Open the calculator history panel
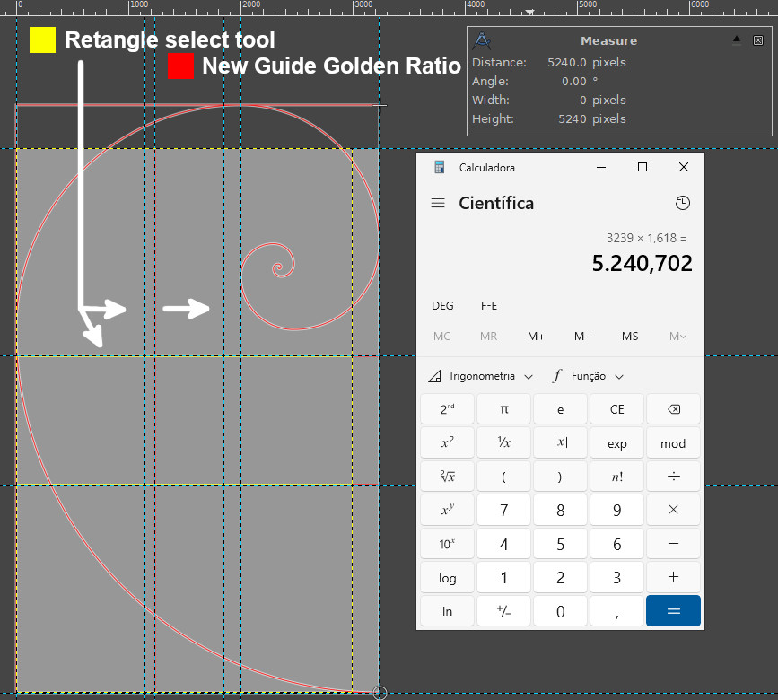 click(683, 204)
